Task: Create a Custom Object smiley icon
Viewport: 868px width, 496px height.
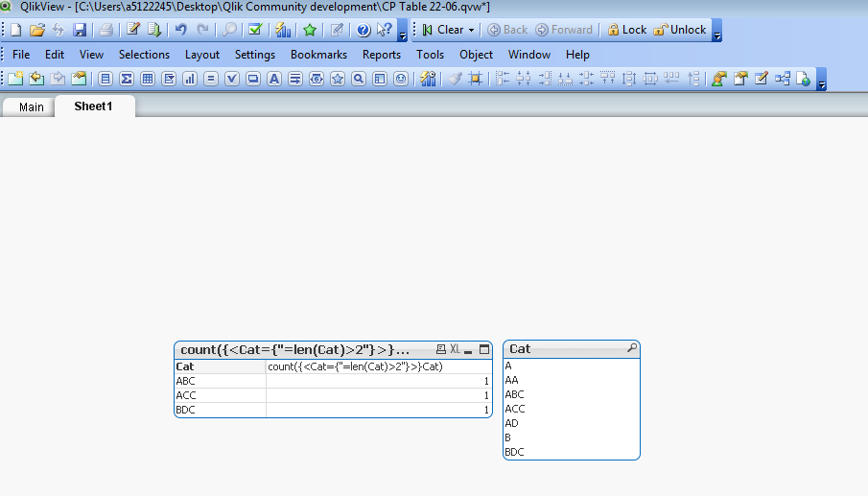Action: [x=401, y=79]
